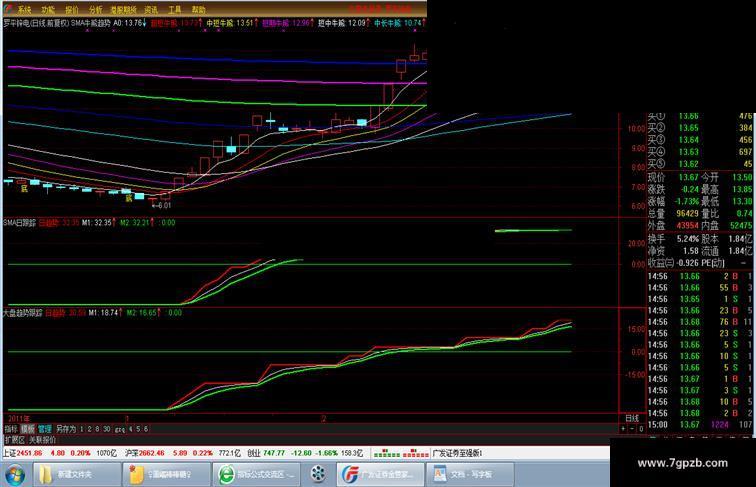Select the 指标 tab below the chart

tap(11, 429)
